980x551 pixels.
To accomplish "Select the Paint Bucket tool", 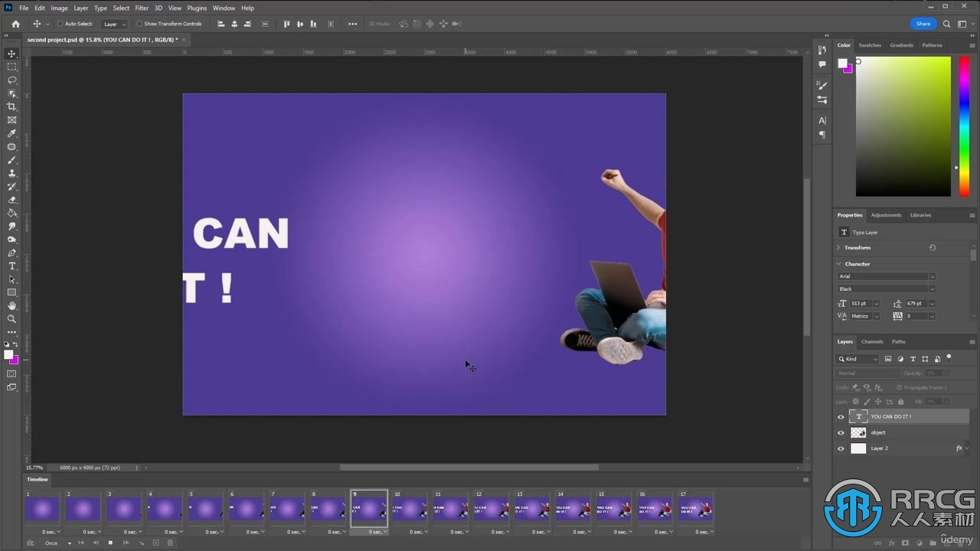I will tap(11, 213).
